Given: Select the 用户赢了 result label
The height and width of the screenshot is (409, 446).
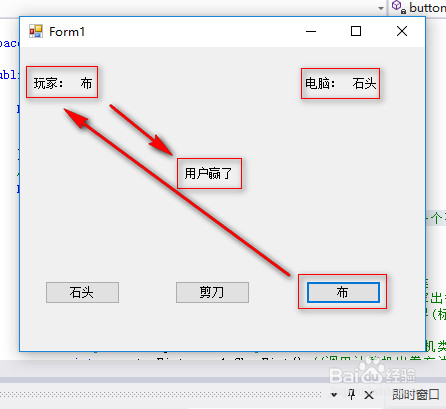Looking at the screenshot, I should click(x=208, y=173).
